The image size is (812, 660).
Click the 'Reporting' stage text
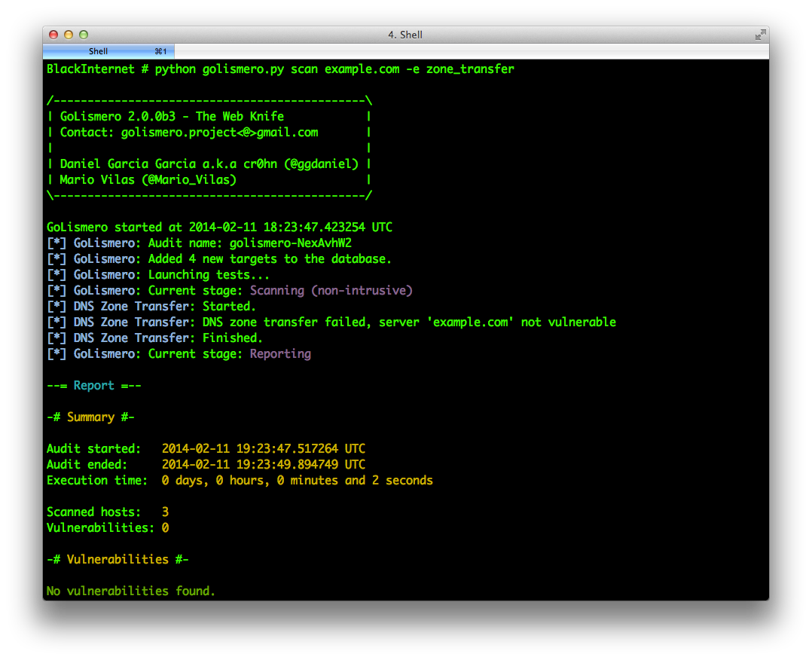click(x=281, y=354)
